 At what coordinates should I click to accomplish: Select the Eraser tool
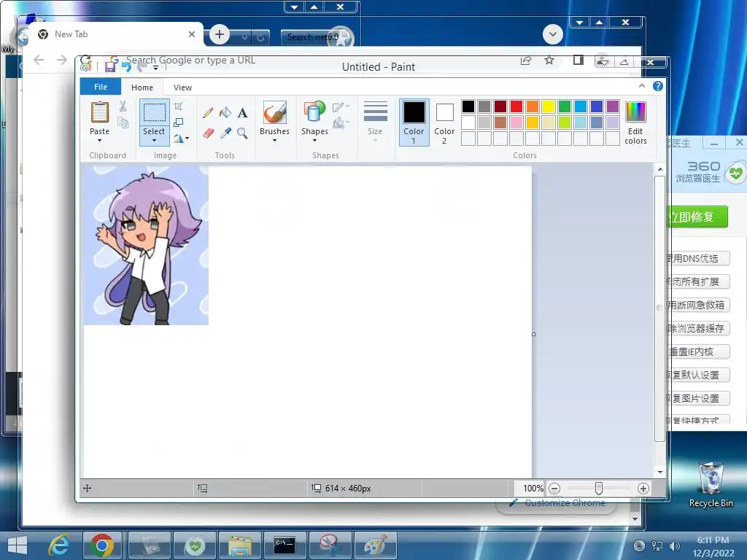[x=208, y=133]
